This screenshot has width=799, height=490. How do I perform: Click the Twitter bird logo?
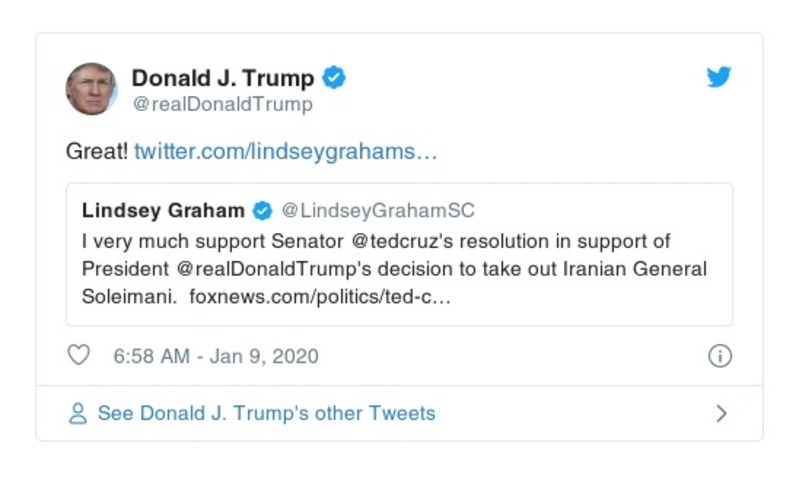point(719,78)
